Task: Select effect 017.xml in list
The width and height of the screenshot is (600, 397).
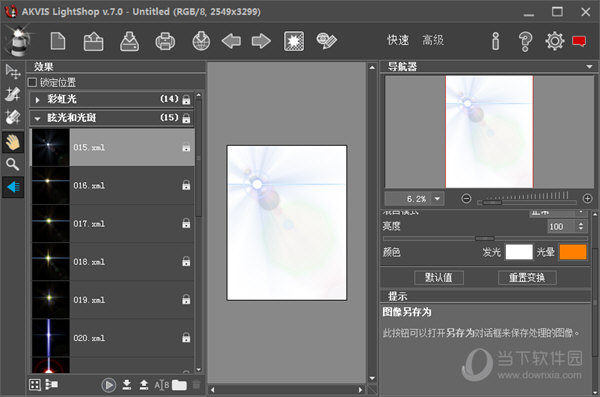Action: tap(113, 223)
